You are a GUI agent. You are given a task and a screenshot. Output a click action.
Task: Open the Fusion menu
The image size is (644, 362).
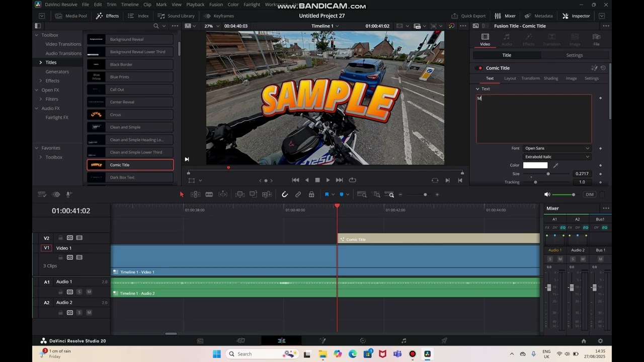click(x=216, y=5)
